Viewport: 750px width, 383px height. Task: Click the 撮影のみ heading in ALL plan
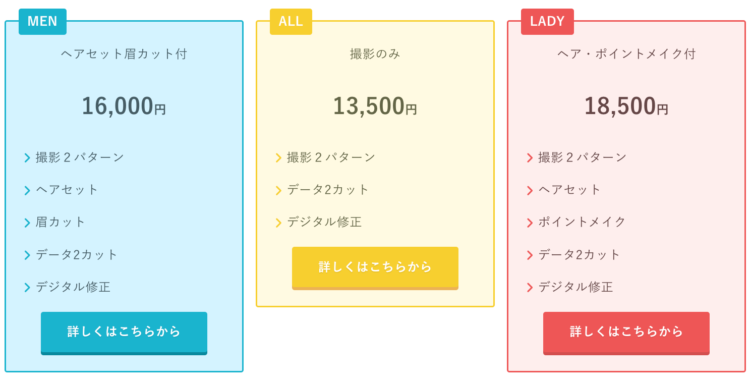375,54
